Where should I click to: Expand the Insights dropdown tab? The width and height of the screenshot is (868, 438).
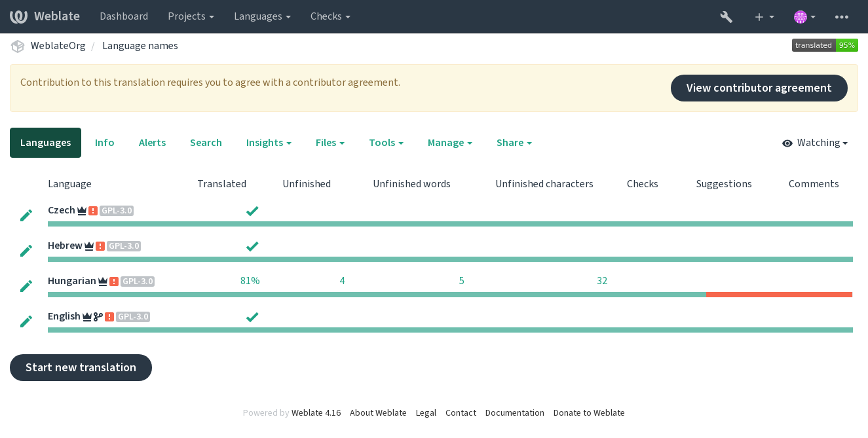[x=269, y=143]
